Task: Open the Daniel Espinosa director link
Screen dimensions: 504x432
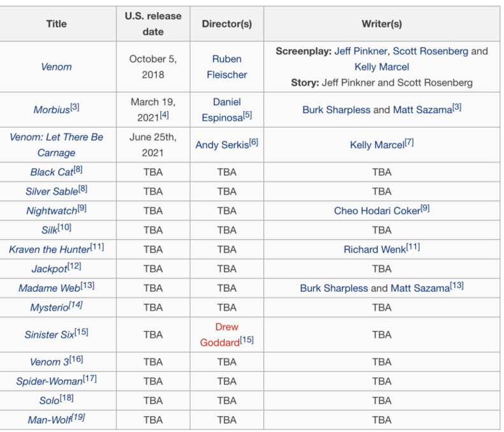Action: (223, 110)
